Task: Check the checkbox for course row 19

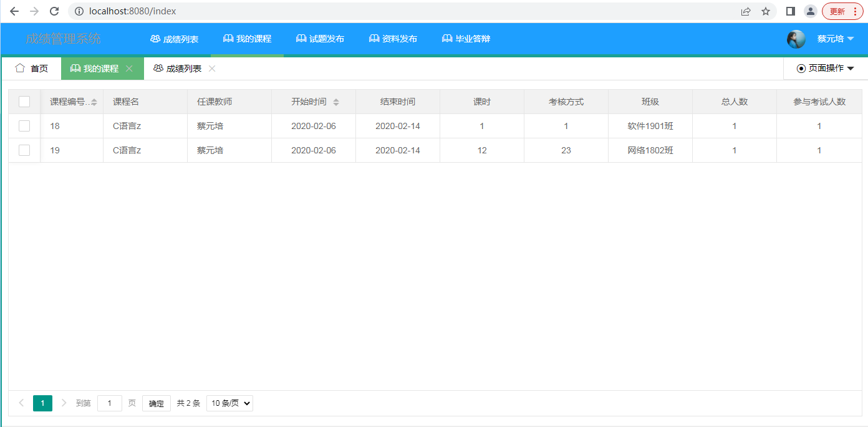Action: pyautogui.click(x=24, y=150)
